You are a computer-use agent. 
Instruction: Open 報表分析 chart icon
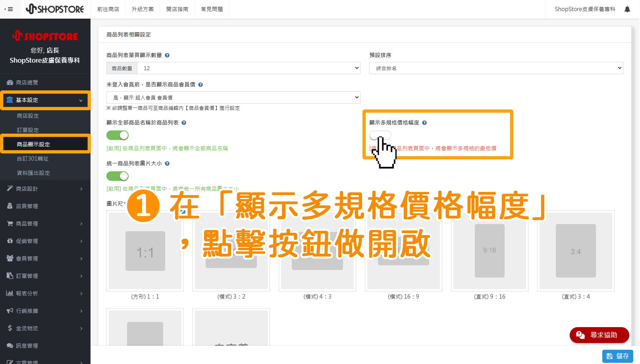click(10, 293)
